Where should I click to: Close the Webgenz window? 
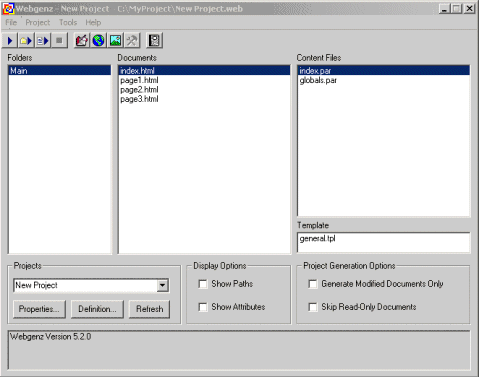coord(469,9)
